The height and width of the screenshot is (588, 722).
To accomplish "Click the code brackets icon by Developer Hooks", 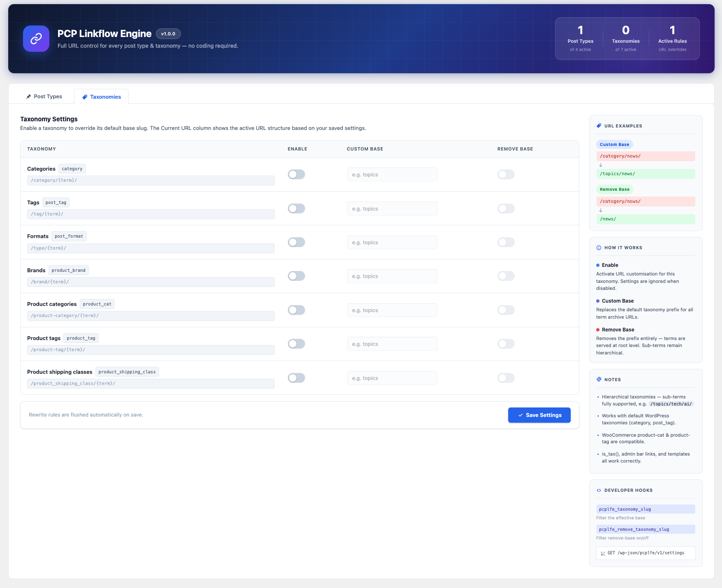I will click(x=599, y=490).
